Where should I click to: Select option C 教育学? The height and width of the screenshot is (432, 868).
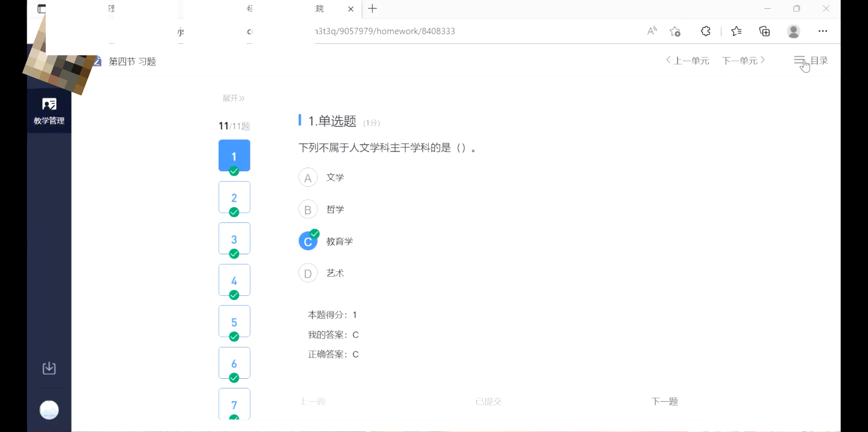308,241
